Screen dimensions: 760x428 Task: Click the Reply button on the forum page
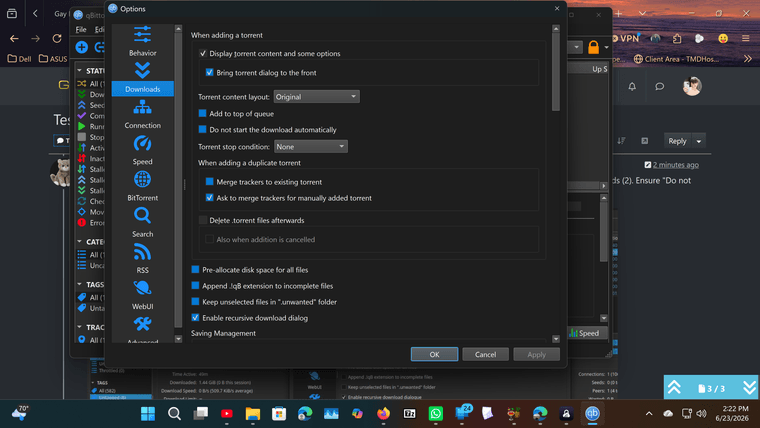tap(677, 141)
